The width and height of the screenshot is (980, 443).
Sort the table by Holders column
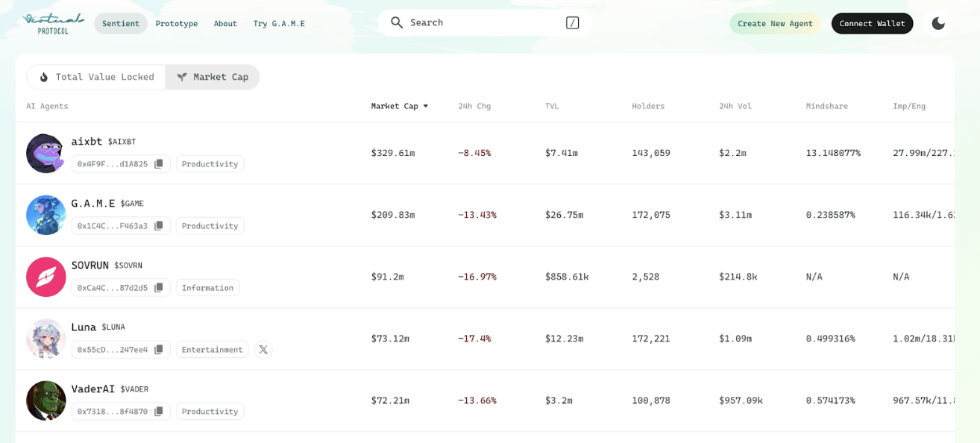[648, 106]
